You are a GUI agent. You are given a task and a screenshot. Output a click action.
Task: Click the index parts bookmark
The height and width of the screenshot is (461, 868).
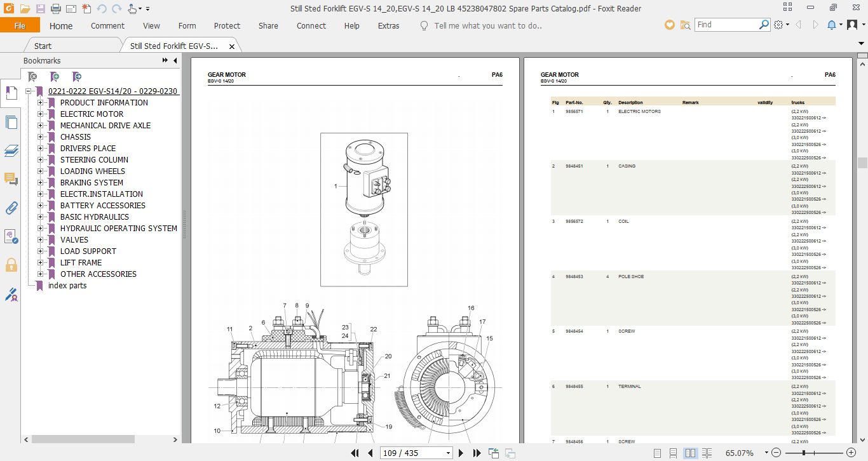67,286
